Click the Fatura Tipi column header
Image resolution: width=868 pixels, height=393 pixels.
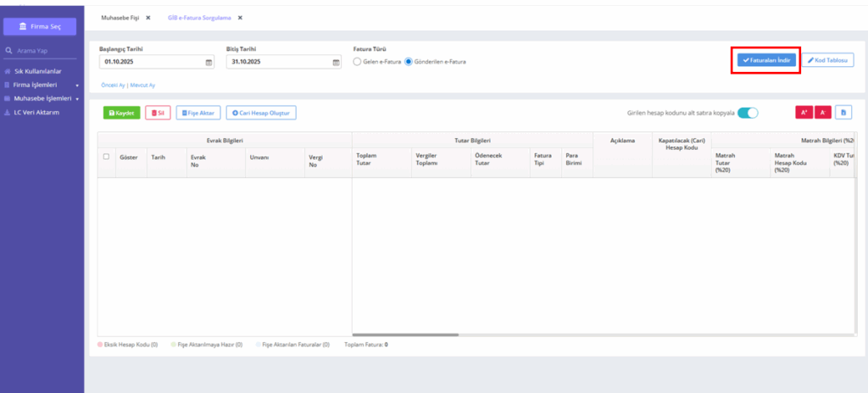coord(546,163)
